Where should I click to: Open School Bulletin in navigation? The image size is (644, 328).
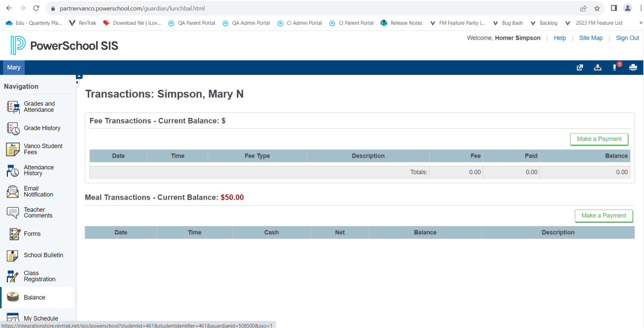pos(43,255)
